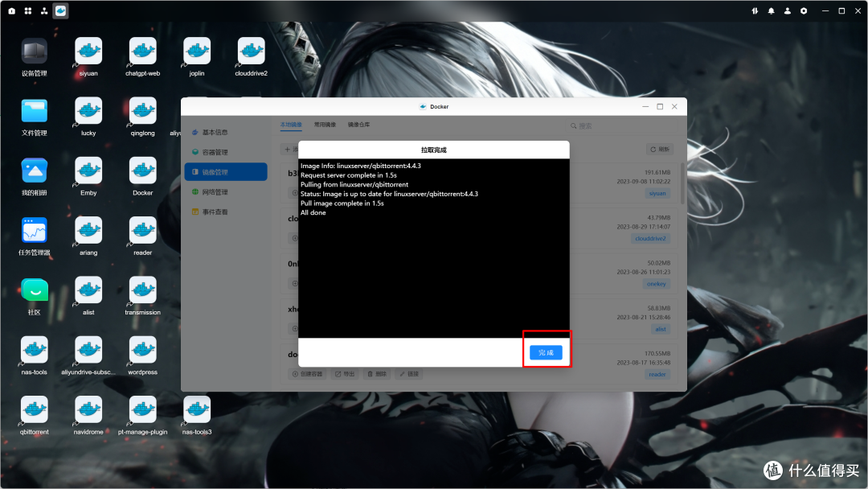Click the 刷新 refresh button
Screen dimensions: 868x489
[x=660, y=150]
